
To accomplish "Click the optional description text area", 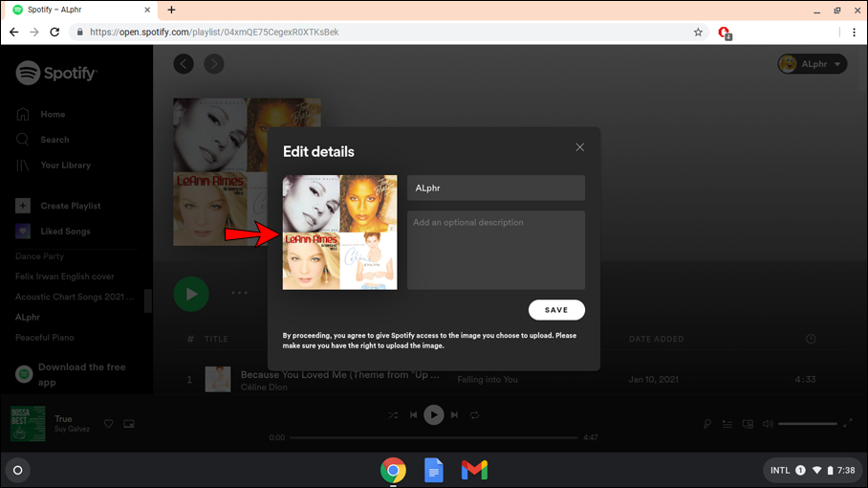I will click(x=496, y=250).
